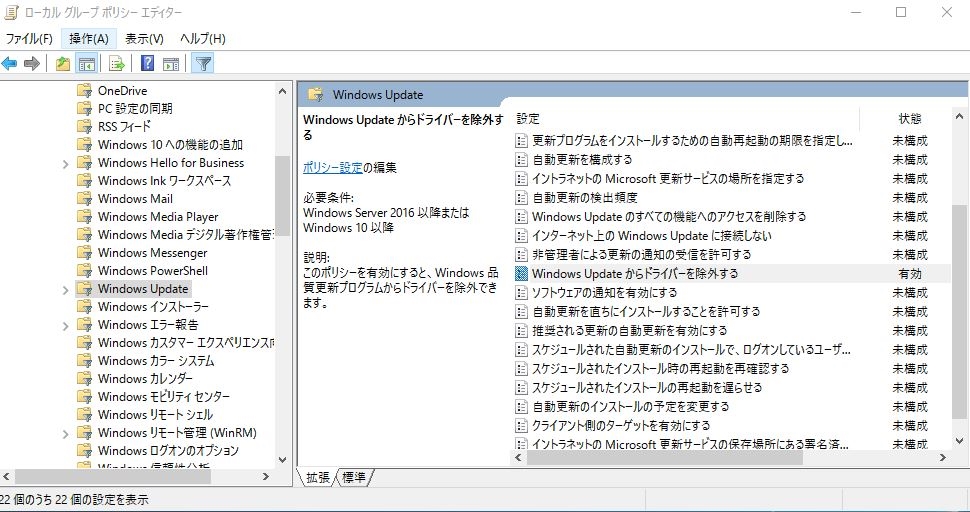Select Windows ログオンのオプション tree item
The height and width of the screenshot is (512, 970).
click(x=168, y=450)
